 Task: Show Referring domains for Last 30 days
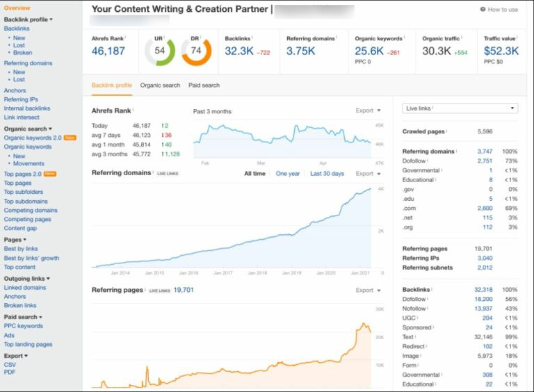tap(327, 174)
